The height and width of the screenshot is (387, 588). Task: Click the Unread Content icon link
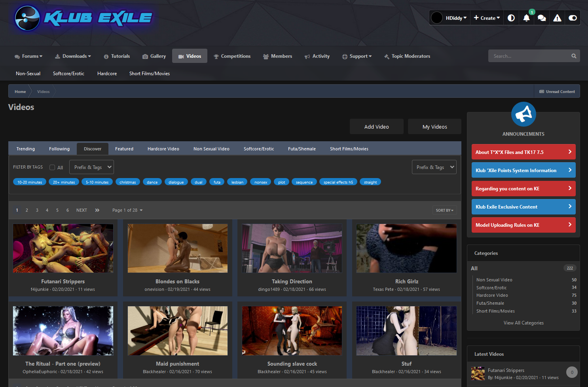557,91
